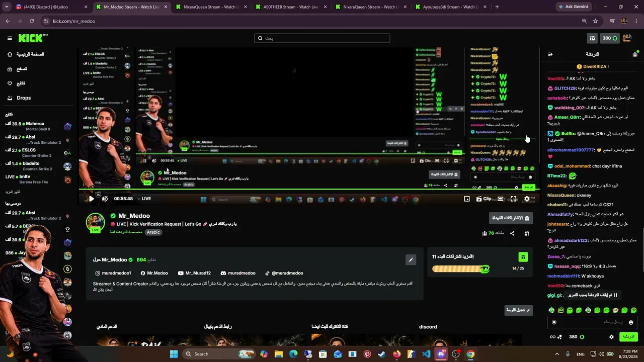Click the subscription goal progress bar
Viewport: 644px width, 362px height.
pos(461,269)
